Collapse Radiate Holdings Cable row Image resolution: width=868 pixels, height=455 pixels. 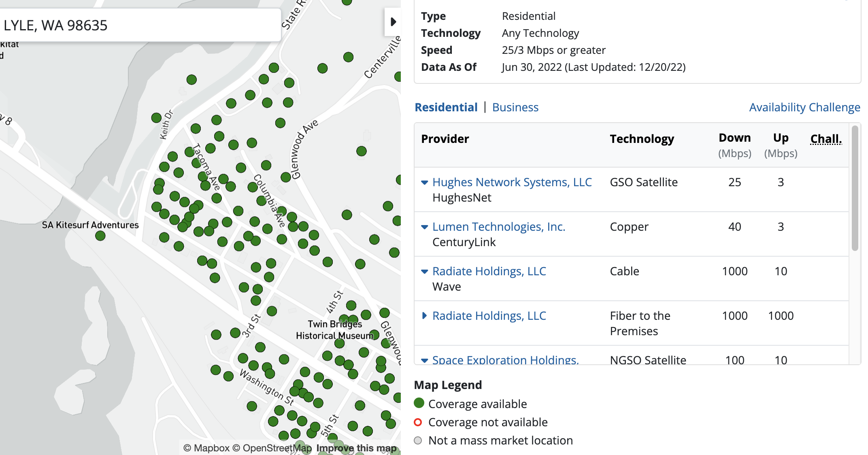pos(424,272)
